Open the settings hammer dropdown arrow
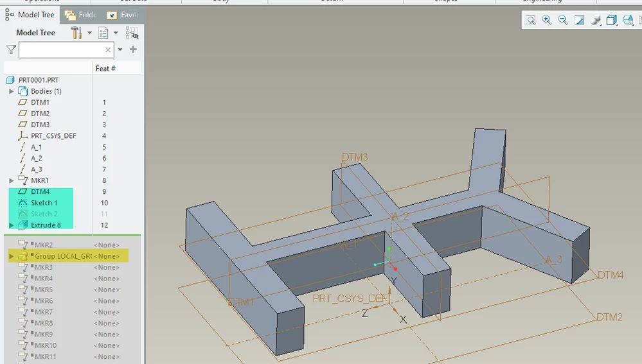The height and width of the screenshot is (364, 642). click(89, 33)
